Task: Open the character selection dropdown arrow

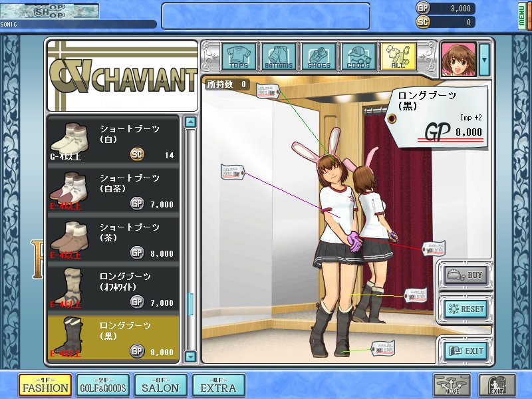Action: pos(484,60)
